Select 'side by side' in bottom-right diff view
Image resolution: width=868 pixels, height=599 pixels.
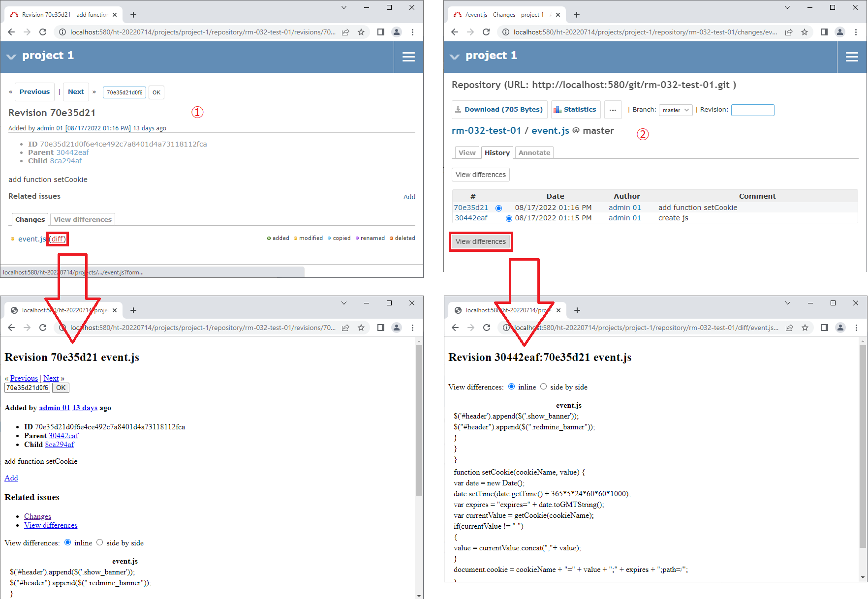click(544, 387)
